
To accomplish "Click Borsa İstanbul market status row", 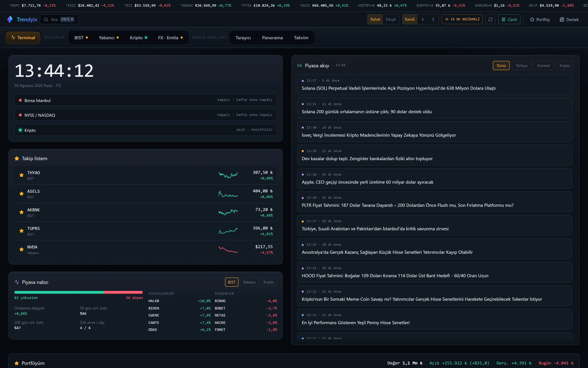I will point(146,100).
